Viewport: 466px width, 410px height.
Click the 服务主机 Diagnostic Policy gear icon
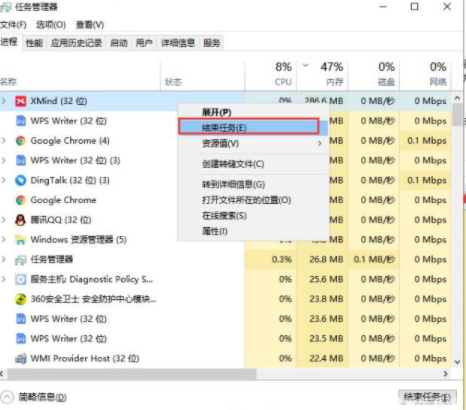coord(21,279)
